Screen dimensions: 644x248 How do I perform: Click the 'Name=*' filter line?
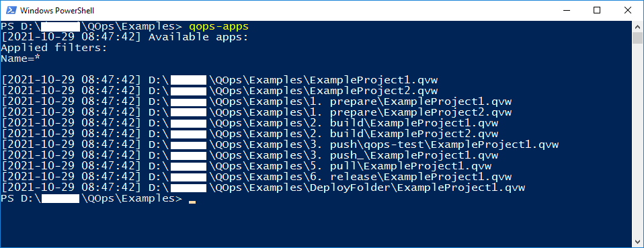[x=21, y=58]
